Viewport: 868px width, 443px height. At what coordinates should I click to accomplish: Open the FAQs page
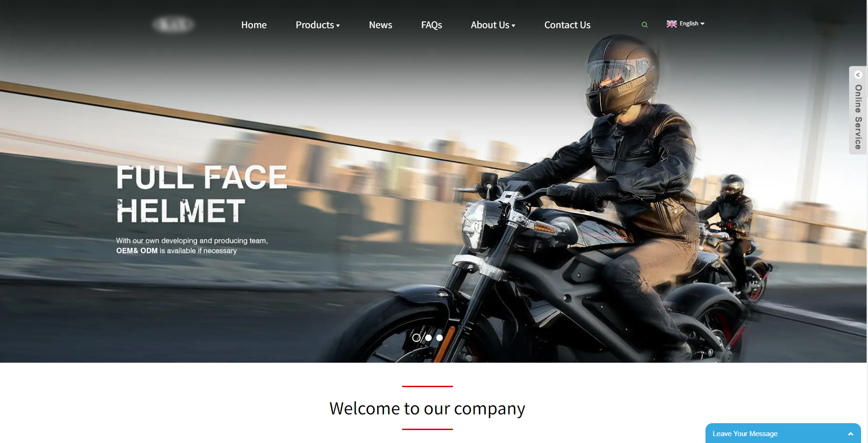click(x=432, y=25)
